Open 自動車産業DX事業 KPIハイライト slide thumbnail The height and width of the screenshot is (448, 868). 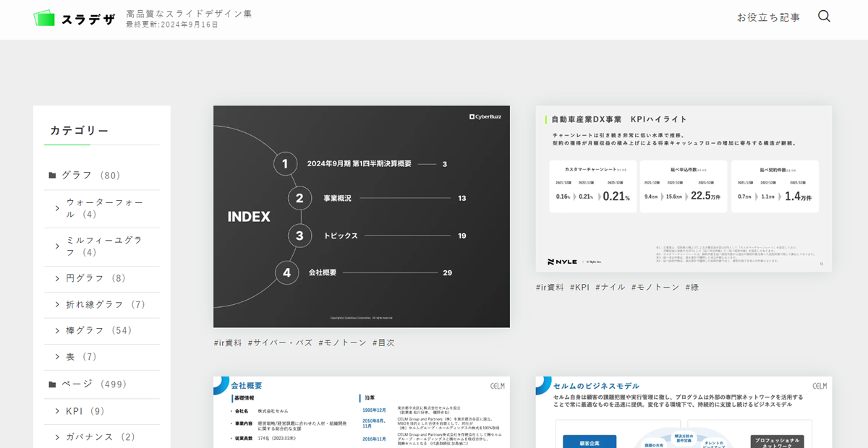[x=684, y=189]
